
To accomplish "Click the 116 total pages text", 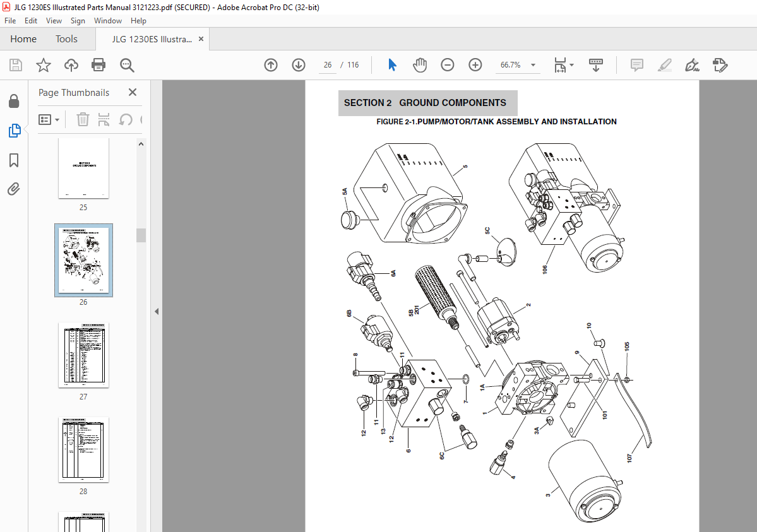I will pos(353,65).
